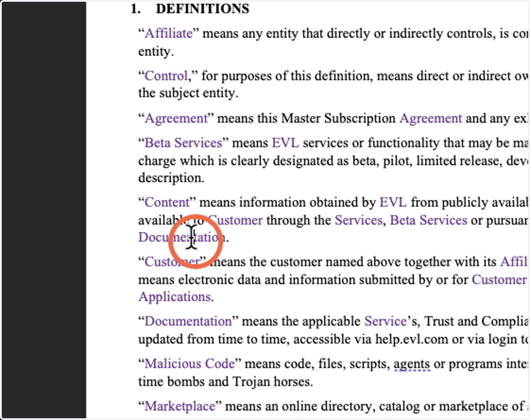Click the phrase "the subject entity."
Viewport: 530px width, 420px height.
pos(189,94)
